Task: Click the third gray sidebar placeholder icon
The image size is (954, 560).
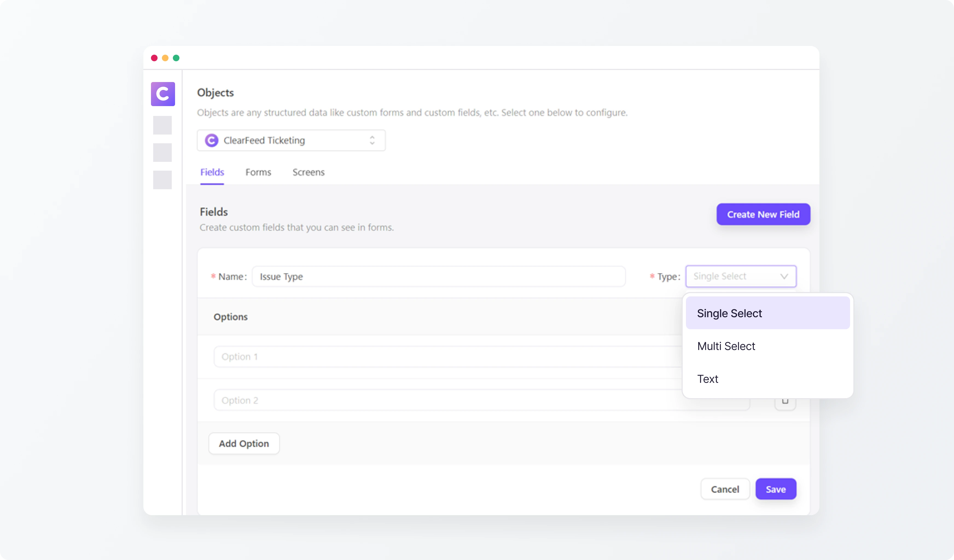Action: 162,180
